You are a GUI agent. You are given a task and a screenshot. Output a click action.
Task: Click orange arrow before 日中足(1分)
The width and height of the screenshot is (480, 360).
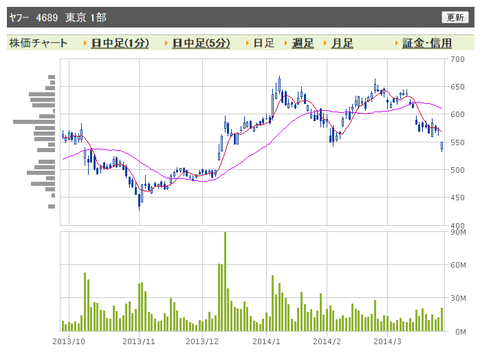tap(85, 43)
